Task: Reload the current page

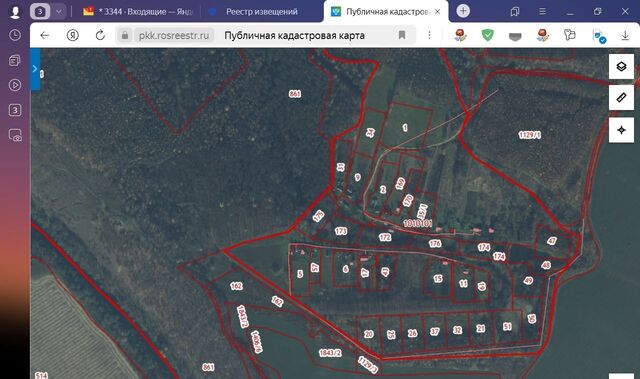Action: [x=100, y=35]
